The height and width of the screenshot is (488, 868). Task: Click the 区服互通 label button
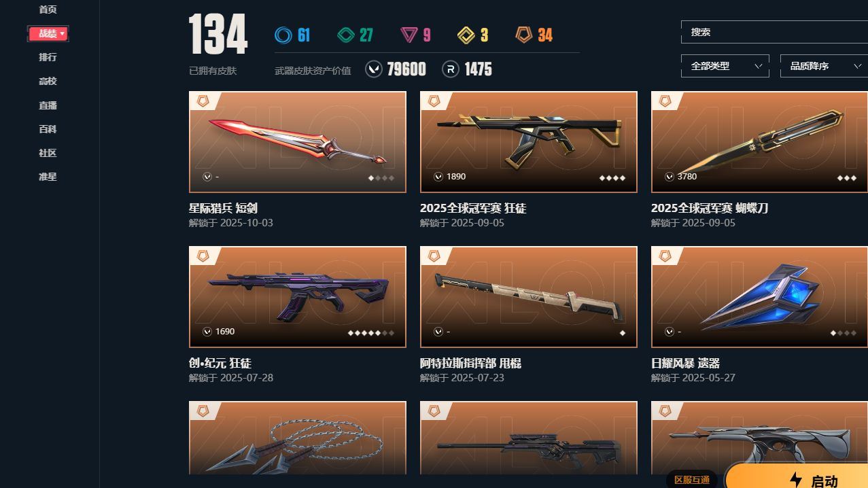point(692,480)
